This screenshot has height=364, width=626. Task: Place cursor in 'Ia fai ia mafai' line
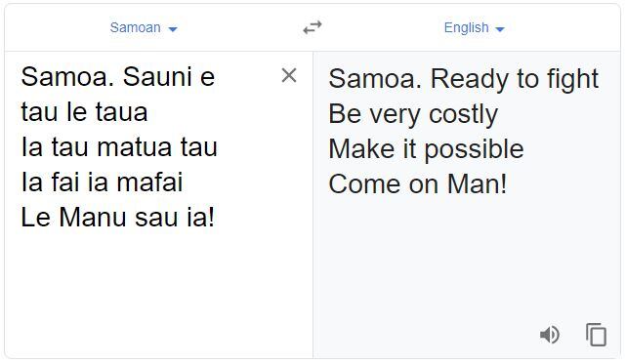pyautogui.click(x=102, y=182)
